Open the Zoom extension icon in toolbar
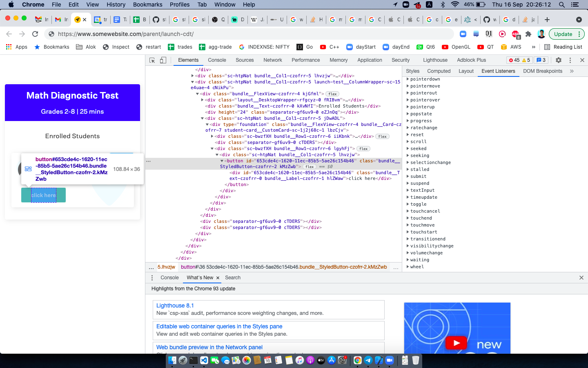 coord(463,34)
